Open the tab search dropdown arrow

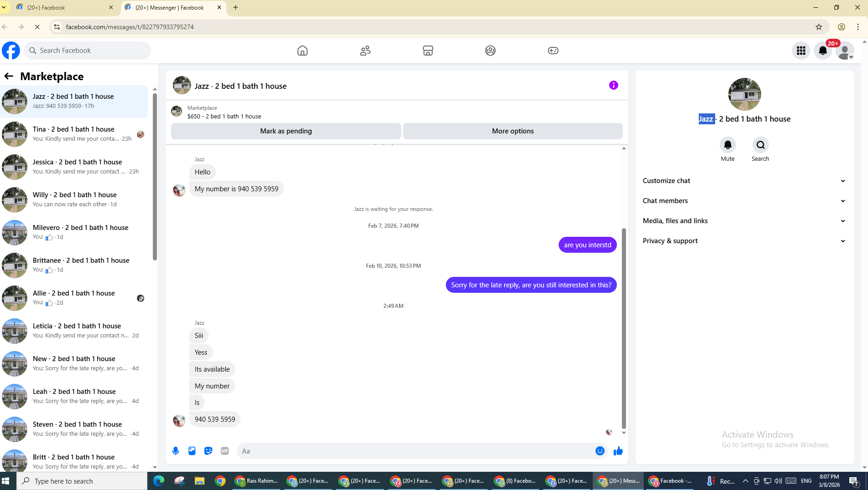click(x=4, y=7)
